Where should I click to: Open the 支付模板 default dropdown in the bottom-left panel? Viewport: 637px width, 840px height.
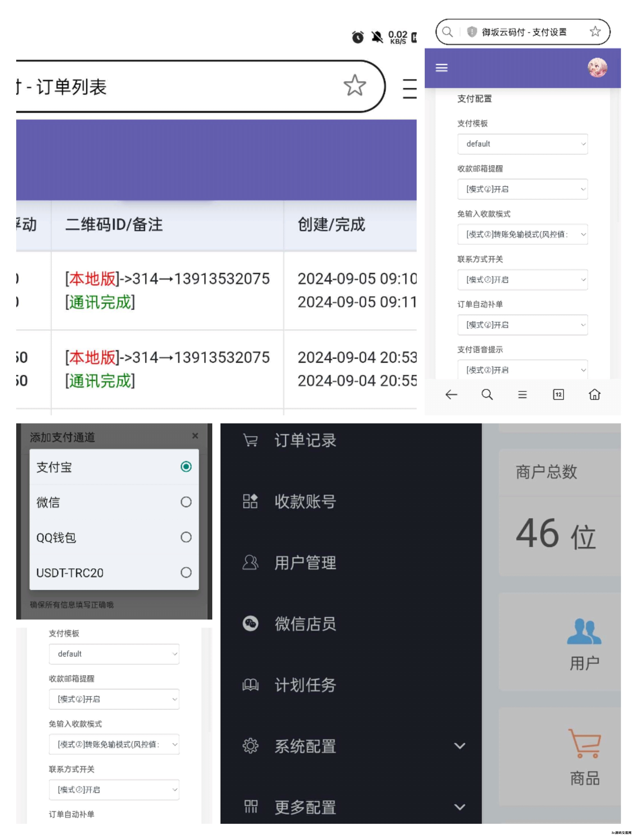[114, 654]
